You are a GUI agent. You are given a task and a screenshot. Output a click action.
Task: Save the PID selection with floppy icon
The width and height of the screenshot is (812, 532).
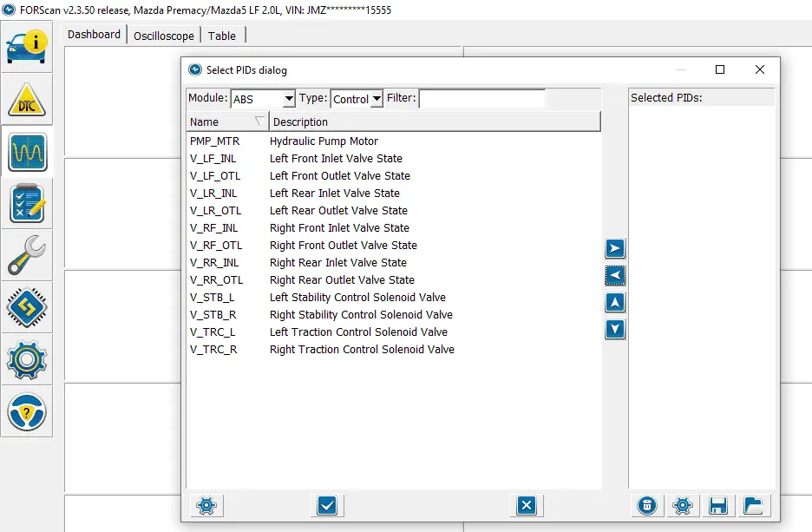point(717,506)
